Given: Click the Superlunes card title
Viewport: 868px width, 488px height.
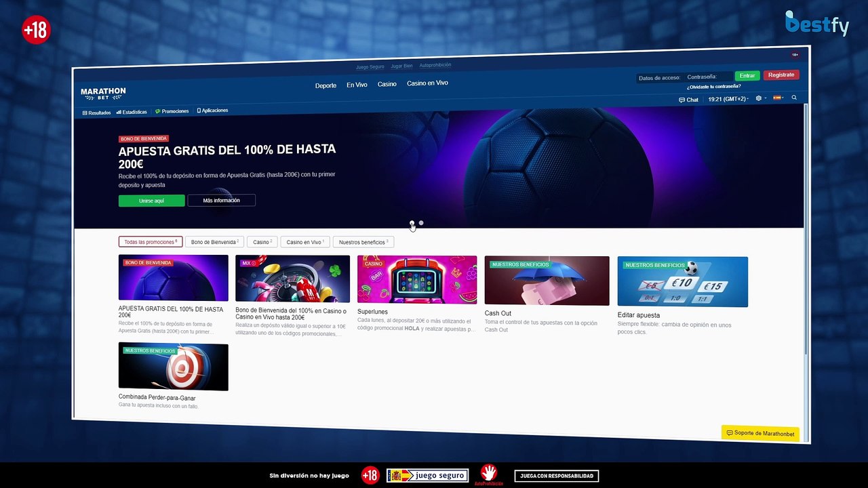Looking at the screenshot, I should coord(372,312).
